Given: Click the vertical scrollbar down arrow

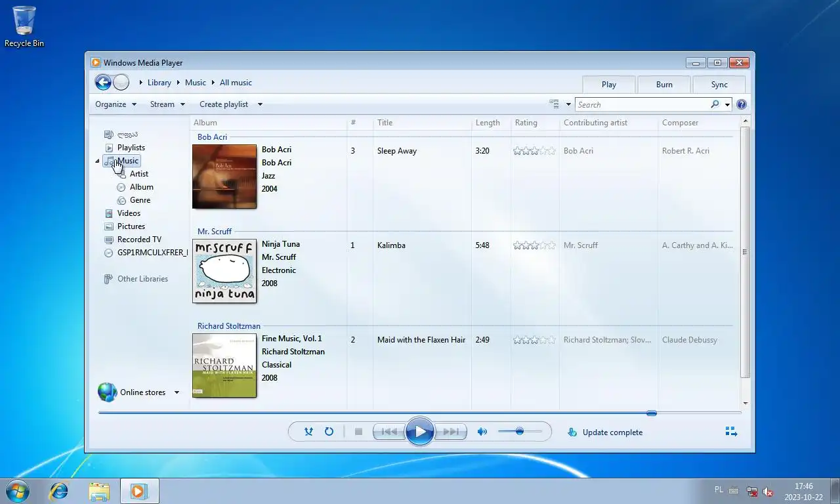Looking at the screenshot, I should pos(745,403).
